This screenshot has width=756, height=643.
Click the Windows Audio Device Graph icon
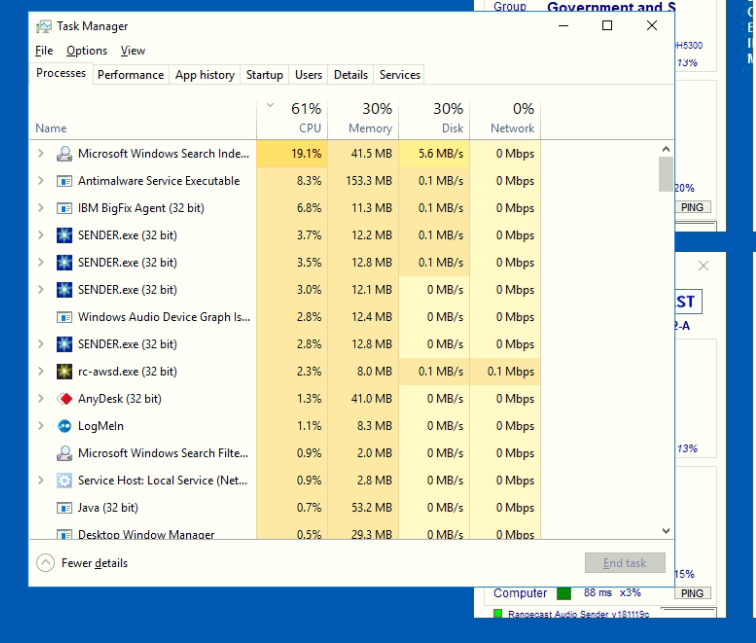[x=64, y=317]
